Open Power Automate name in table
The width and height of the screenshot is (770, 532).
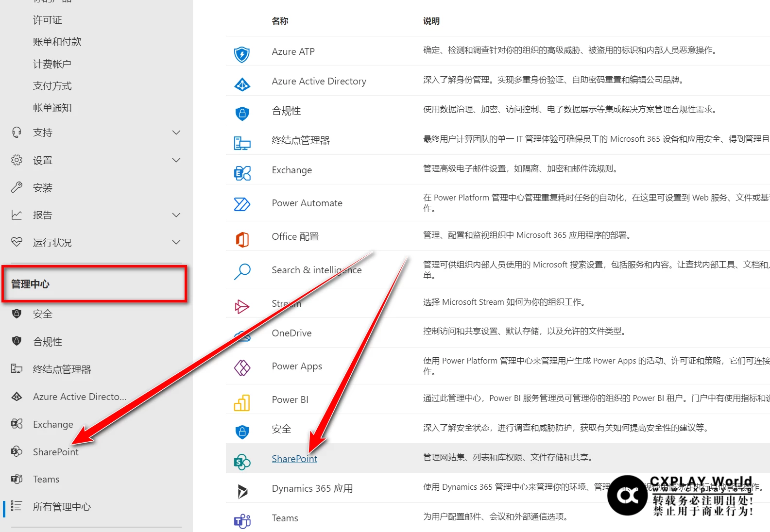pyautogui.click(x=307, y=203)
